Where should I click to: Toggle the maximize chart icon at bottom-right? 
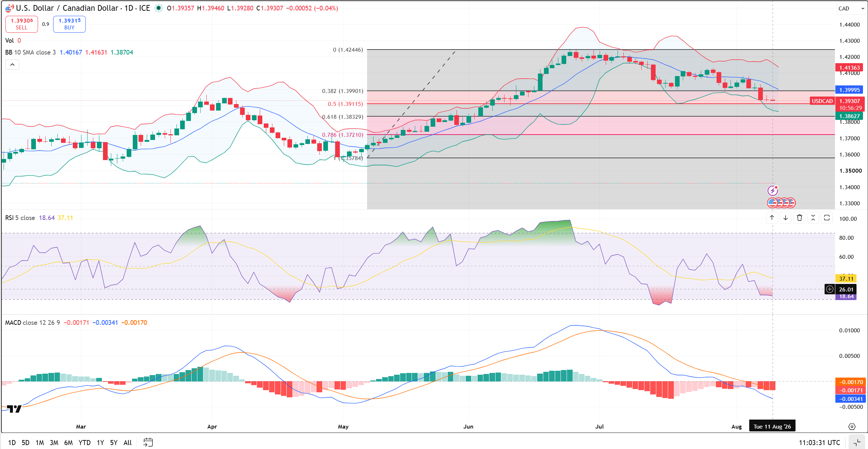[857, 442]
